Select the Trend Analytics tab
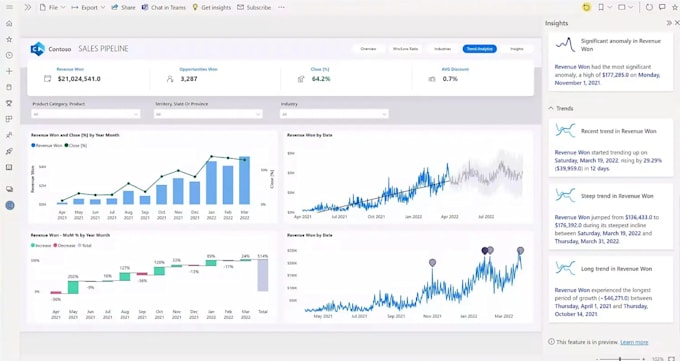The image size is (680, 361). 480,49
